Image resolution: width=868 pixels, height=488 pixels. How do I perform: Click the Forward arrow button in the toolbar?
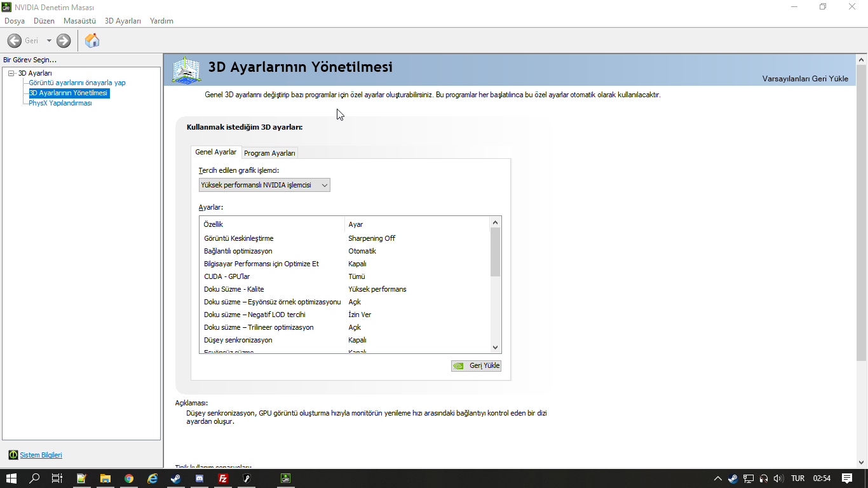64,41
